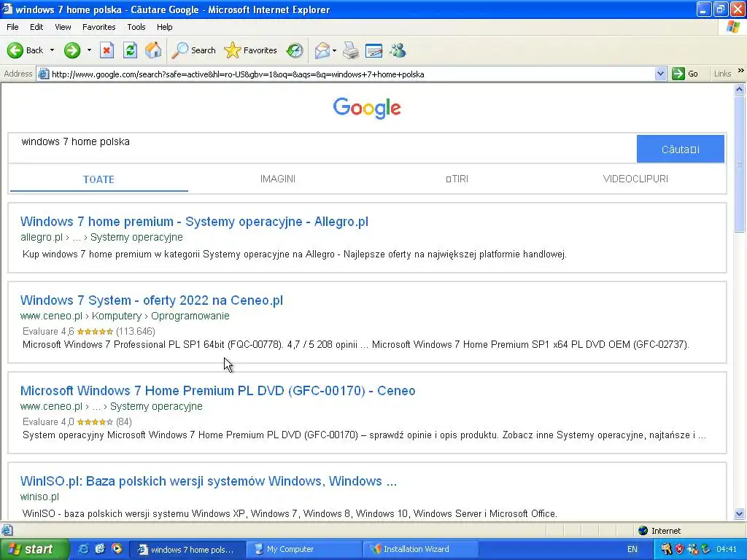
Task: Open the WinISO.pl Baza polskich wersji result
Action: tap(208, 481)
